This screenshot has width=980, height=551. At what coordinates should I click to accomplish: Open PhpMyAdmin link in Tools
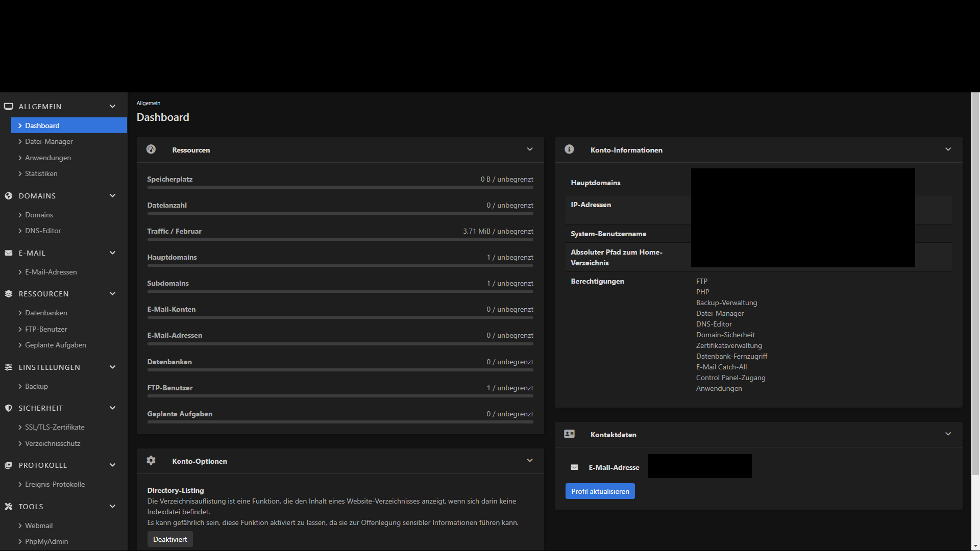point(46,542)
